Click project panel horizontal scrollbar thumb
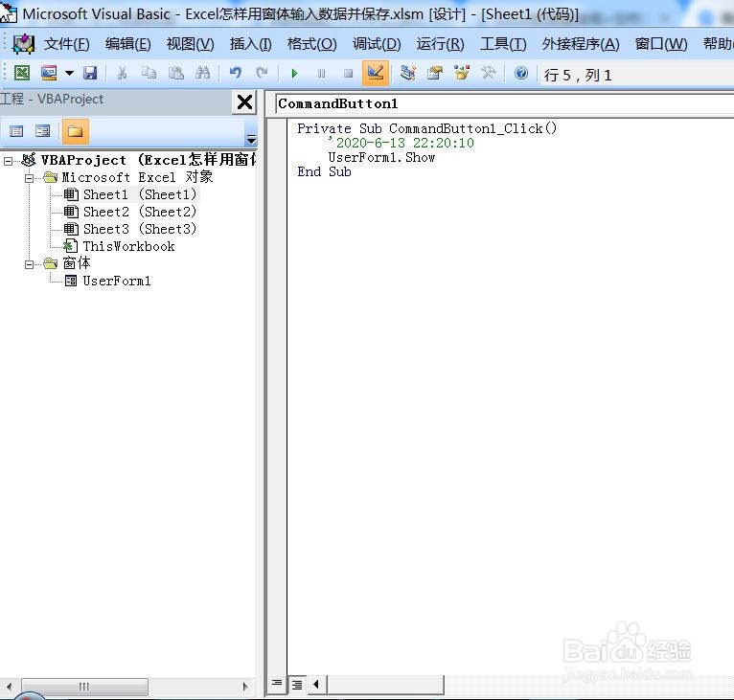 pyautogui.click(x=84, y=687)
